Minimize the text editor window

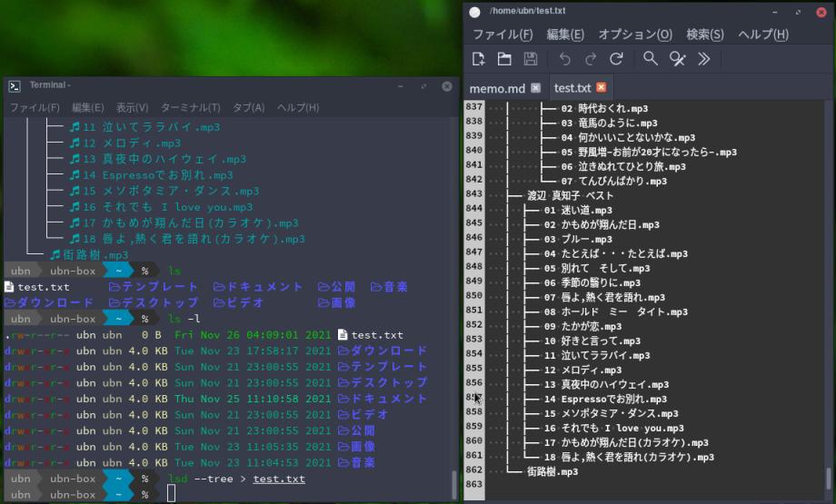[x=775, y=12]
